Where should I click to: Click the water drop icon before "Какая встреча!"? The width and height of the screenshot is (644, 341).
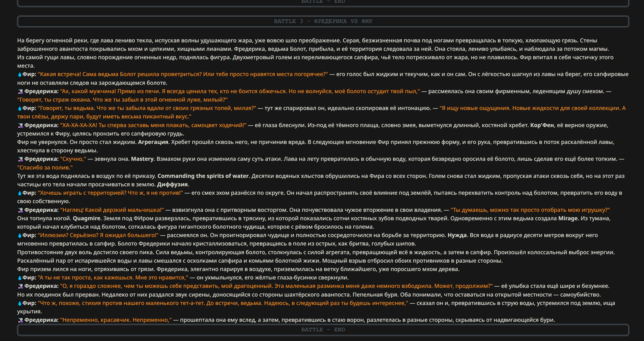[20, 74]
